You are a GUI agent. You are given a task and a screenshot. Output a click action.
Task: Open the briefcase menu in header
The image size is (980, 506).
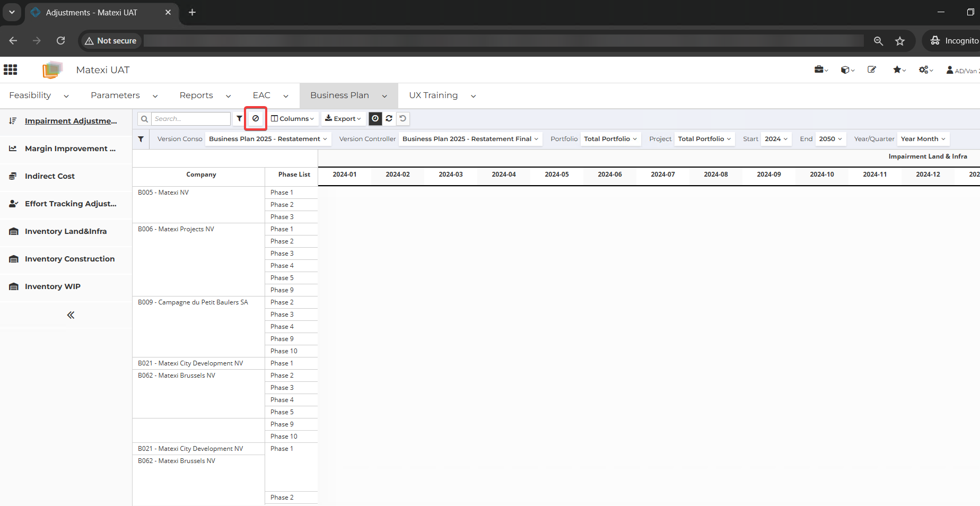click(821, 69)
